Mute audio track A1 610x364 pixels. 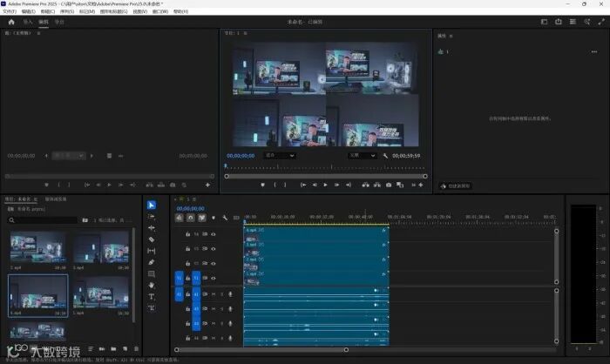pos(213,294)
